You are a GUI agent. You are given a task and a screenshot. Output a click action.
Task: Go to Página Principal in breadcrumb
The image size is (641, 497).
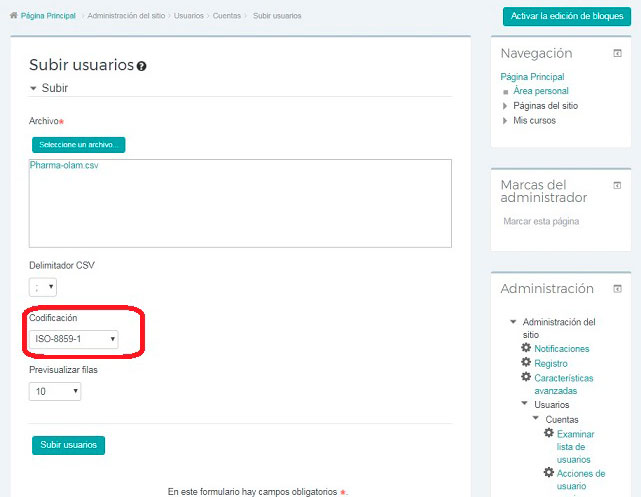(48, 16)
